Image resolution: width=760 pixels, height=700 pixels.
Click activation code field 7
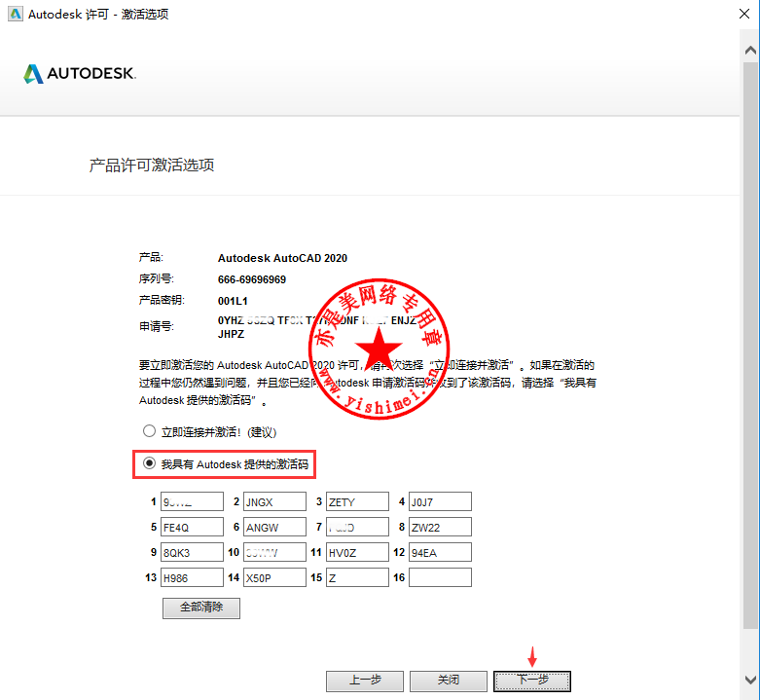click(x=358, y=527)
